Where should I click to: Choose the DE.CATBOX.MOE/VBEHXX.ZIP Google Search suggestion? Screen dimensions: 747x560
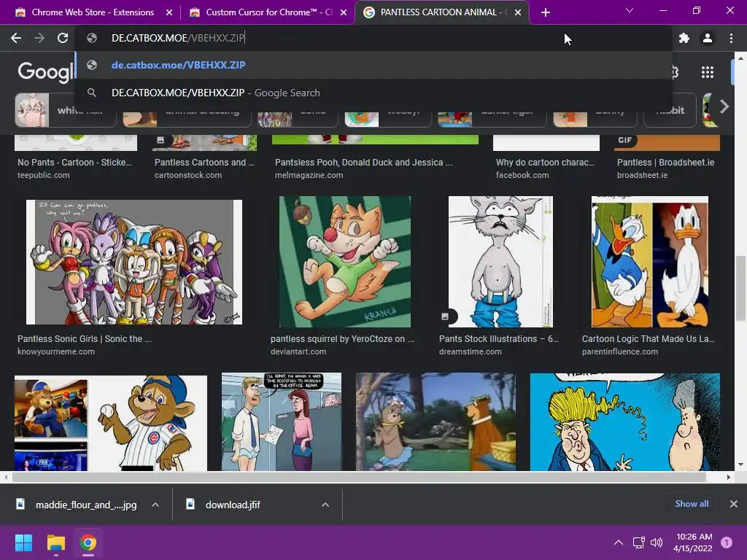(373, 93)
